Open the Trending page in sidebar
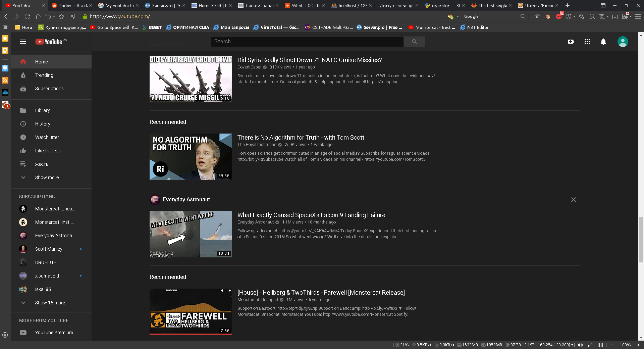Screen dimensions: 644x349 (x=51, y=75)
